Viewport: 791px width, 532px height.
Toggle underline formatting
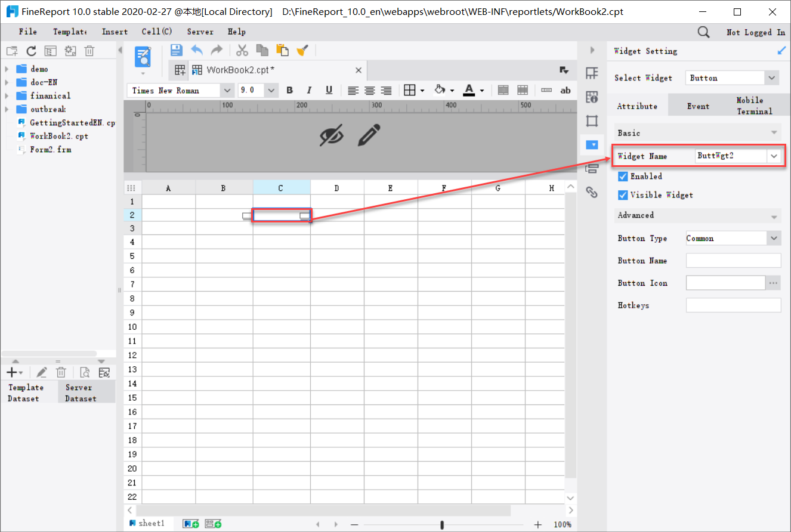click(x=329, y=90)
